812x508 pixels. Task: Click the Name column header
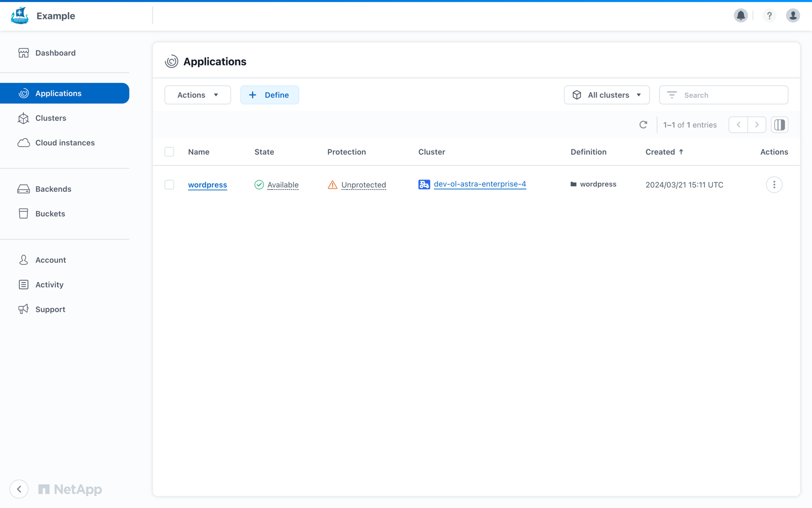[x=199, y=152]
